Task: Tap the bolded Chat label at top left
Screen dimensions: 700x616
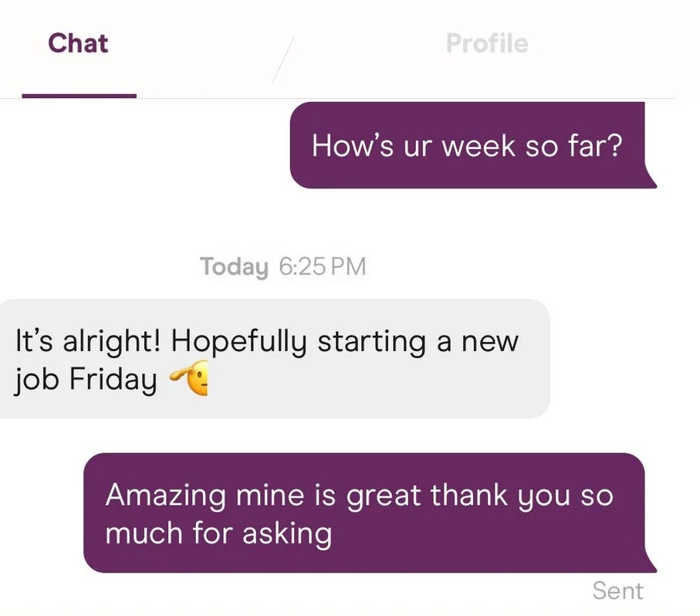Action: [x=78, y=43]
